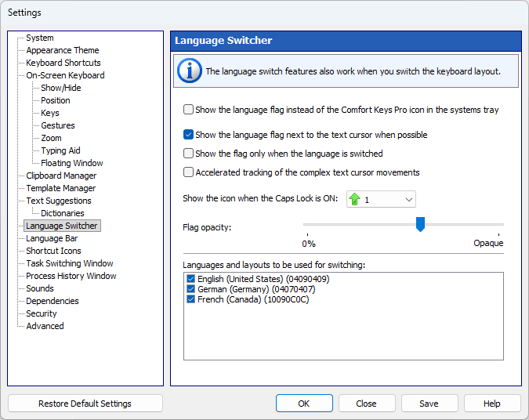Open Appearance Theme settings

pos(63,50)
